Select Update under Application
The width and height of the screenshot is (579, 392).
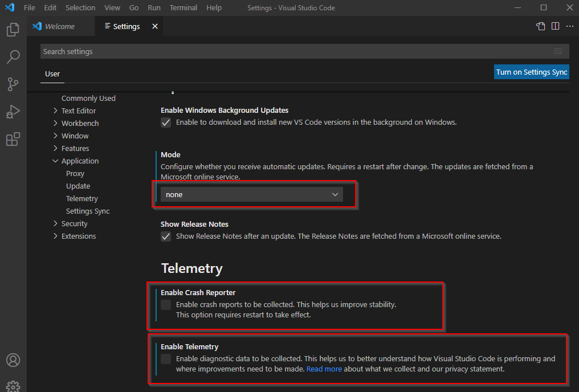[78, 186]
